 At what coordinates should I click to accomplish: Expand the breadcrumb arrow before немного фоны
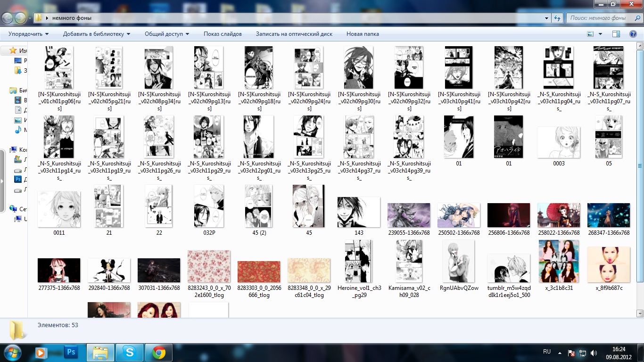tap(47, 18)
